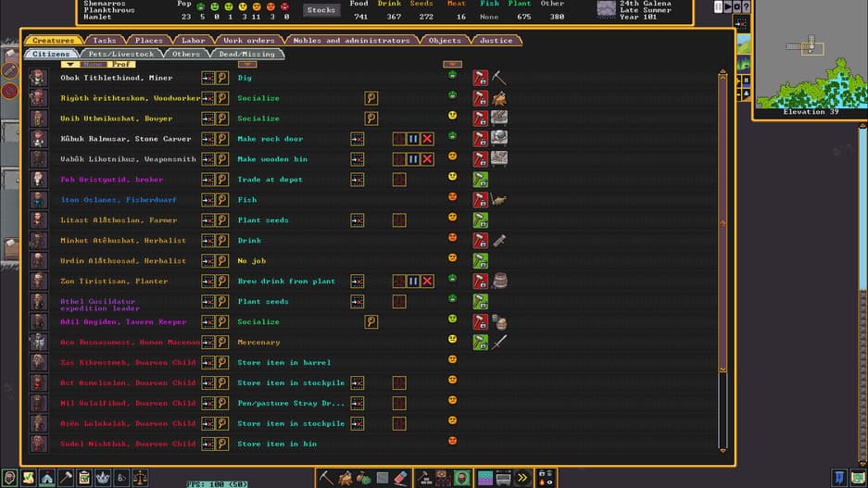
Task: Cancel the Make wooden bin job
Action: click(x=427, y=159)
